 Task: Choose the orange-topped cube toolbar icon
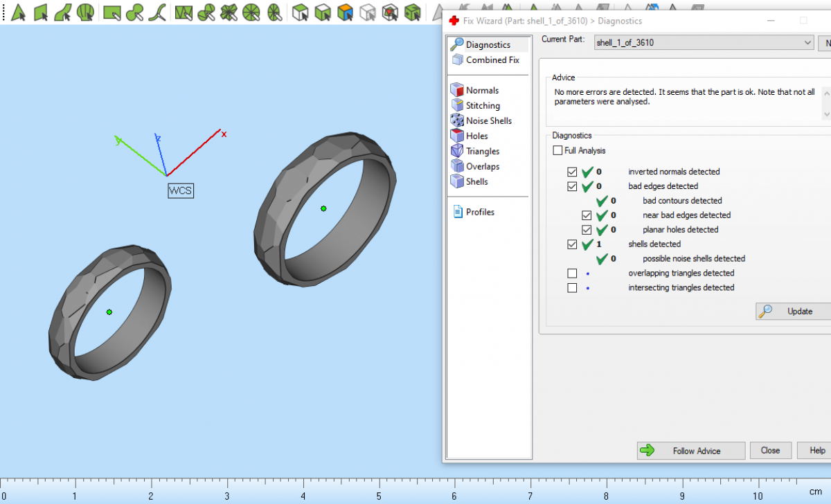tap(345, 12)
